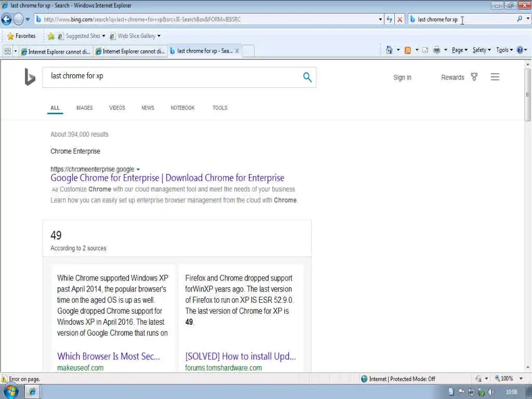Open the Safety menu
Screen dimensions: 532x399
[x=482, y=50]
